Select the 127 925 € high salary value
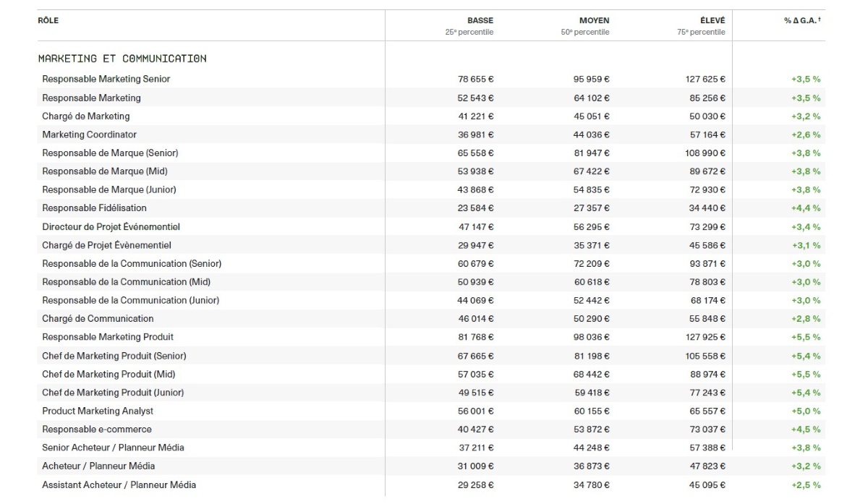The width and height of the screenshot is (868, 504). click(x=705, y=337)
